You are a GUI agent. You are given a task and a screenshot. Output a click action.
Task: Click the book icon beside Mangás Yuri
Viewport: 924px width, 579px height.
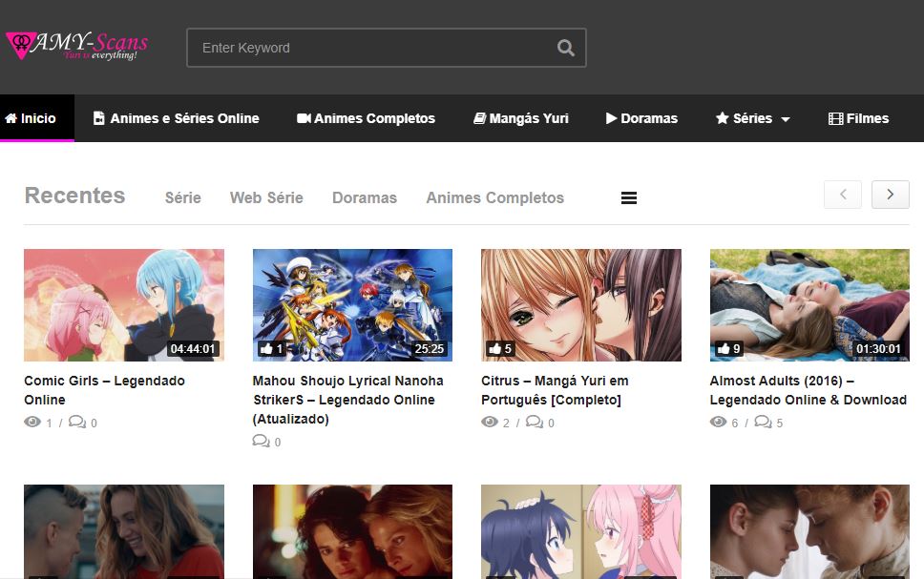point(480,118)
